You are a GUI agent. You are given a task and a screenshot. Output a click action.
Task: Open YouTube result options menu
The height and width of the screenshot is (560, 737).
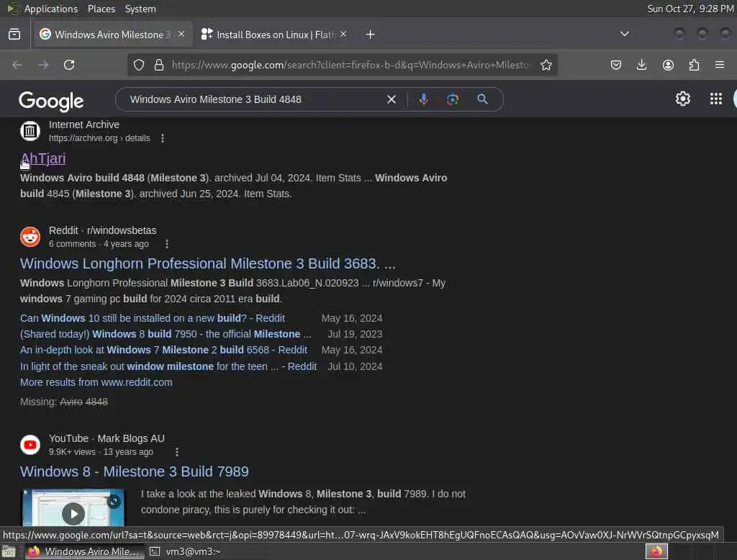click(x=177, y=452)
